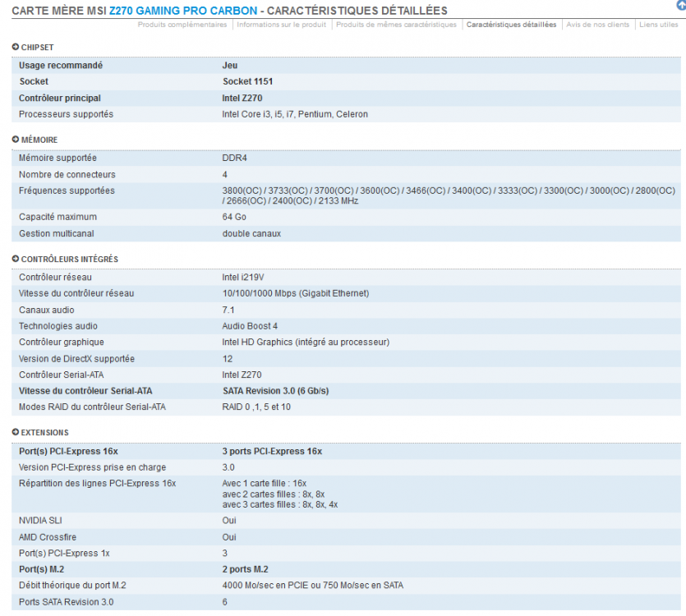
Task: Select the Ports SATA Revision 3.0 label
Action: 66,602
